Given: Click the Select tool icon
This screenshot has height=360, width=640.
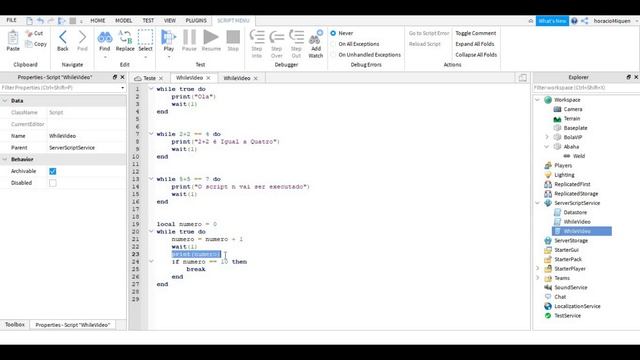Looking at the screenshot, I should point(145,37).
